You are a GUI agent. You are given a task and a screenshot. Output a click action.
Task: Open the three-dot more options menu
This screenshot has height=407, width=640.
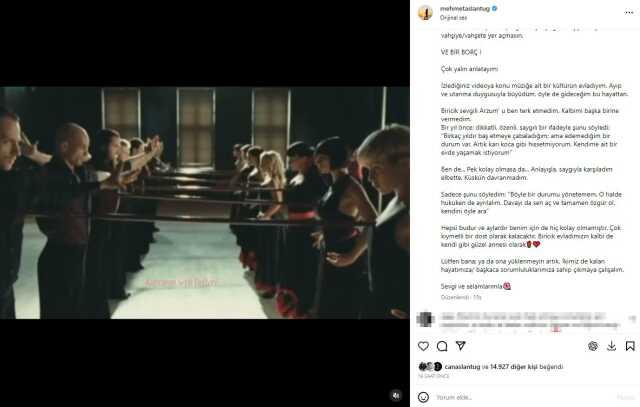click(x=629, y=12)
